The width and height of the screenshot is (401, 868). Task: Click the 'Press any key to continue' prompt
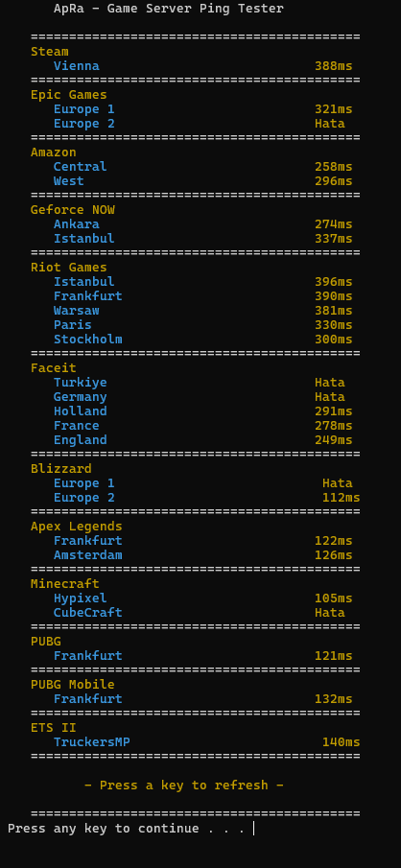coord(127,828)
